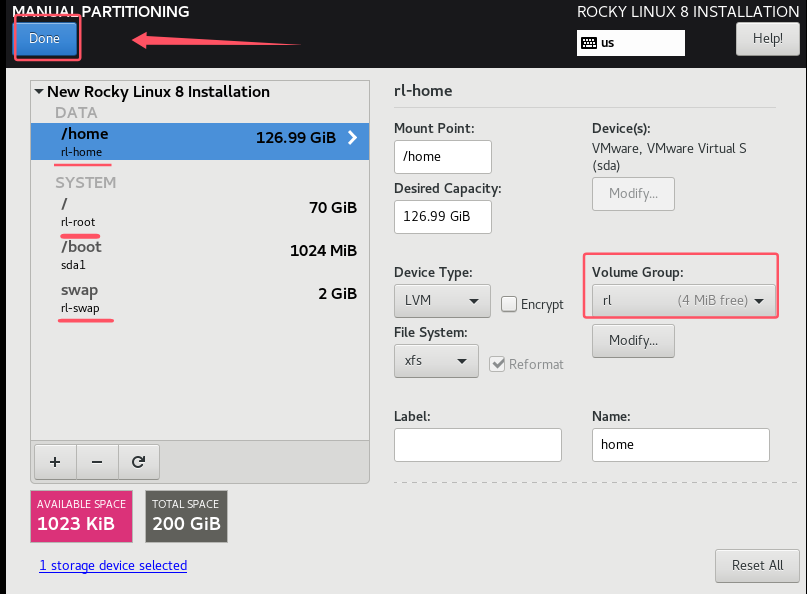The image size is (807, 594).
Task: Click Modify button under Volume Group
Action: 633,341
